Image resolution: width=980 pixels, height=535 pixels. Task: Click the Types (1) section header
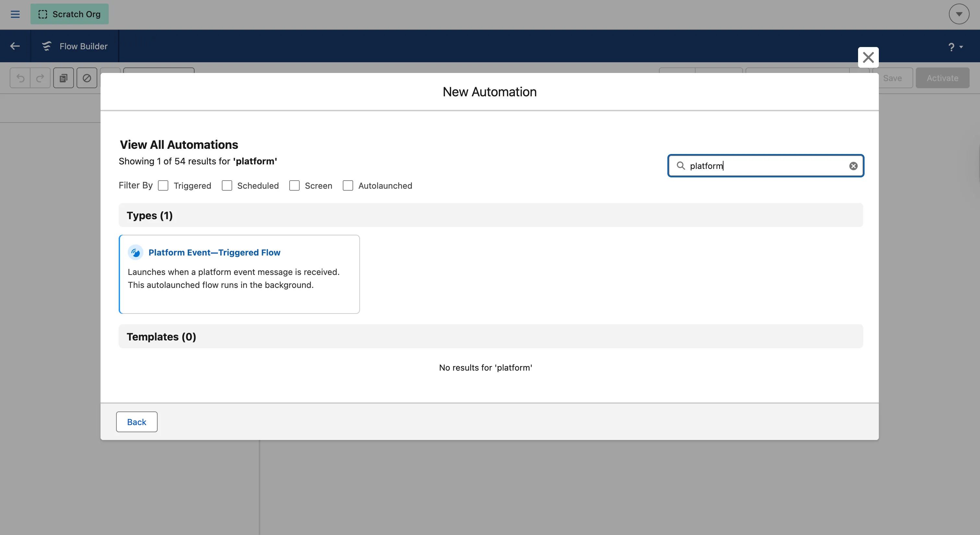click(491, 215)
